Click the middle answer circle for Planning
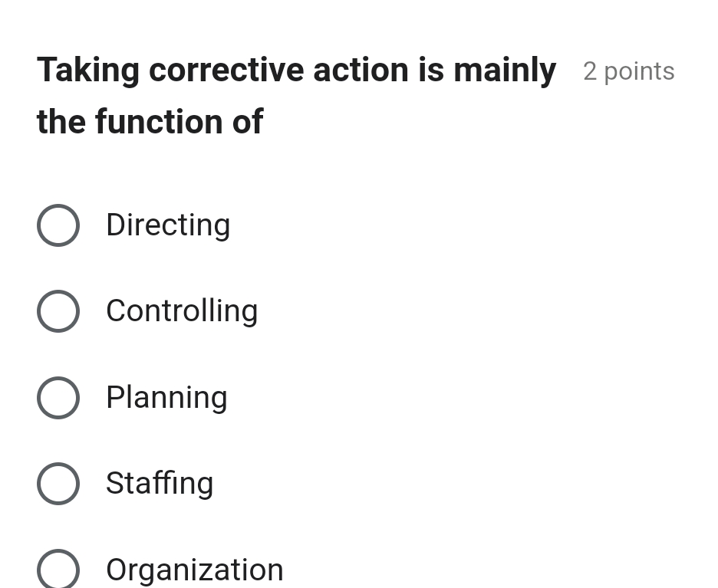Viewport: 718px width, 588px height. pos(58,397)
